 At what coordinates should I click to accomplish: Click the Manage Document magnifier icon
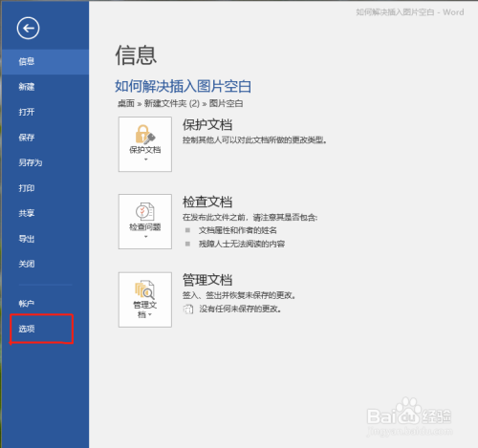[x=144, y=289]
